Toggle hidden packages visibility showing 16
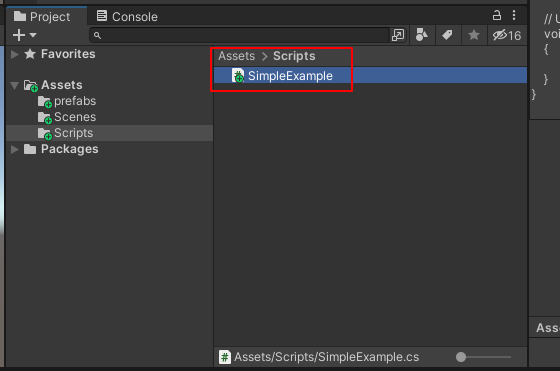 507,35
